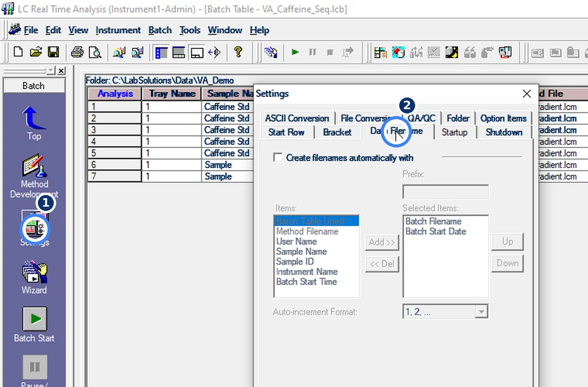The width and height of the screenshot is (588, 387).
Task: Close the Batch sidebar panel with X
Action: tap(61, 71)
